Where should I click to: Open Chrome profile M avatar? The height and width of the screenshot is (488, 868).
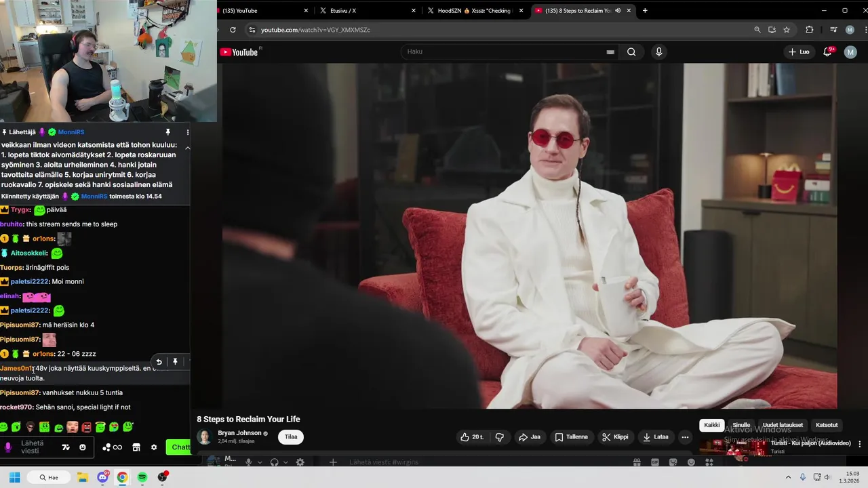(x=850, y=30)
